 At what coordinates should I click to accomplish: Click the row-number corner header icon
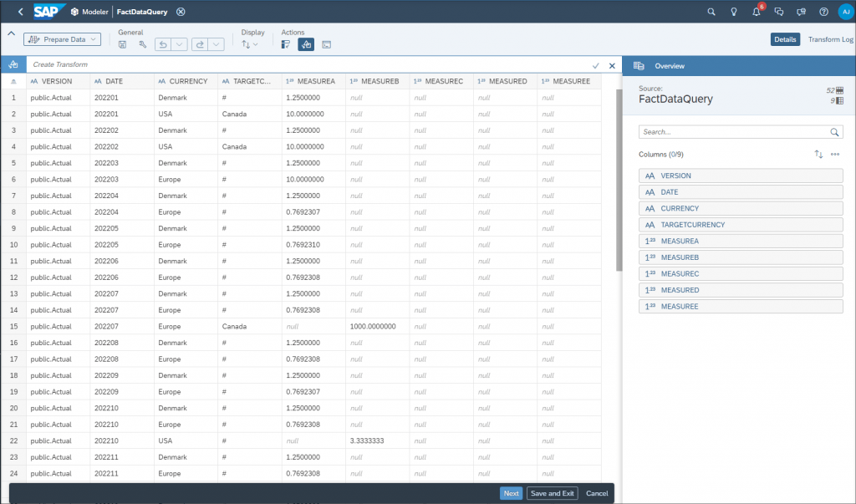[13, 81]
